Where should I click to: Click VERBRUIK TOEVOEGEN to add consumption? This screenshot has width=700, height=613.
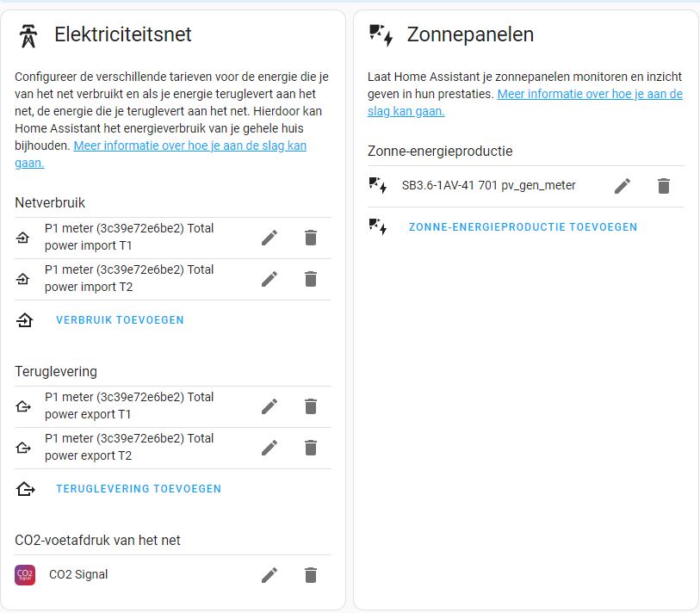[119, 319]
